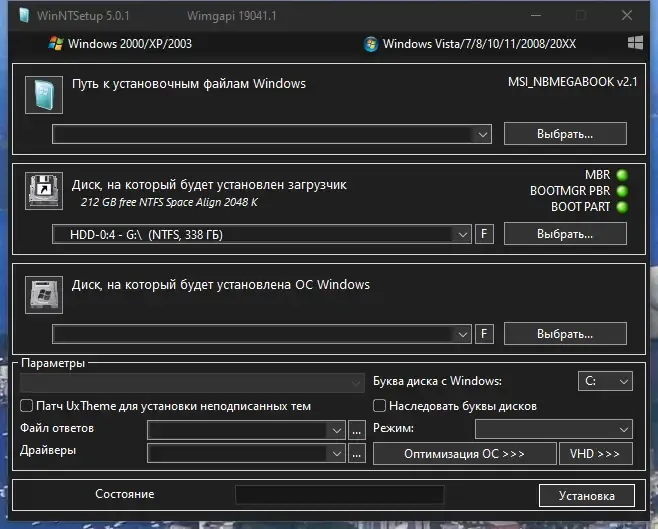Click the MSI_NBMEGABOOK v2.1 label
The height and width of the screenshot is (529, 658).
coord(572,81)
